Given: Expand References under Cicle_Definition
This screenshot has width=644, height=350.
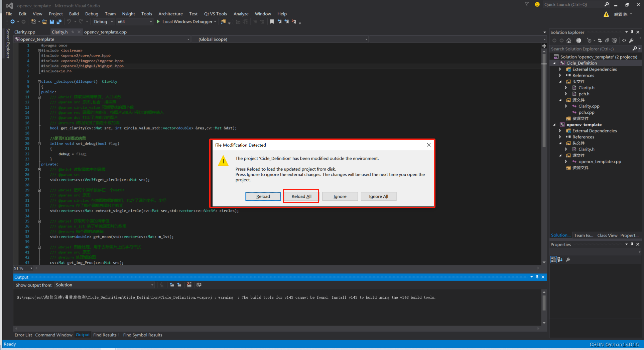Looking at the screenshot, I should click(x=560, y=75).
